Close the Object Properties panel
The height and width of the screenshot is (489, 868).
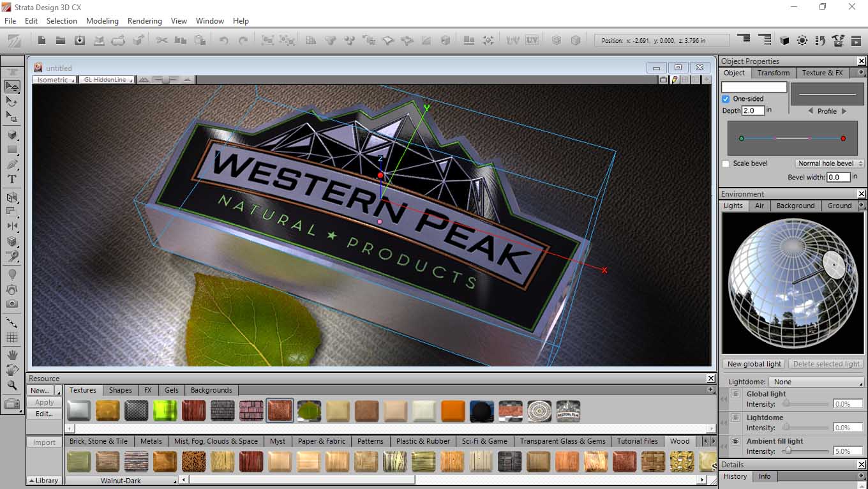pyautogui.click(x=862, y=61)
